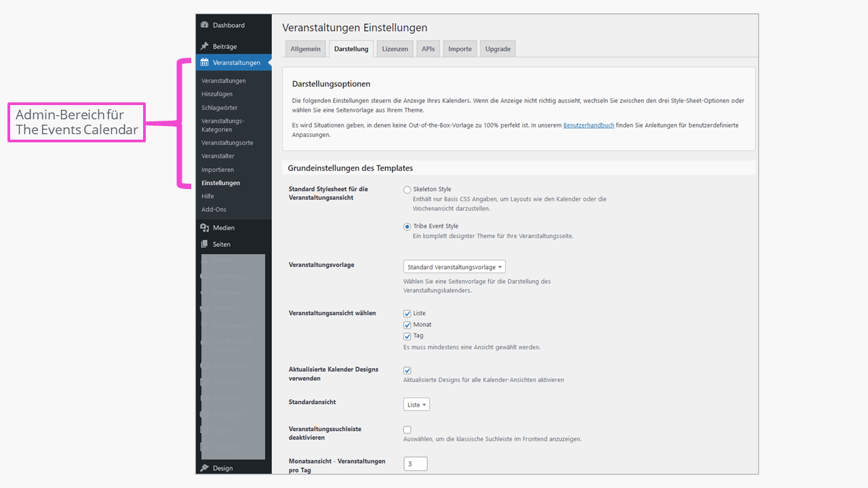Screen dimensions: 868x488
Task: Toggle Aktualisierte Kalender Designs verwenden checkbox
Action: click(408, 370)
